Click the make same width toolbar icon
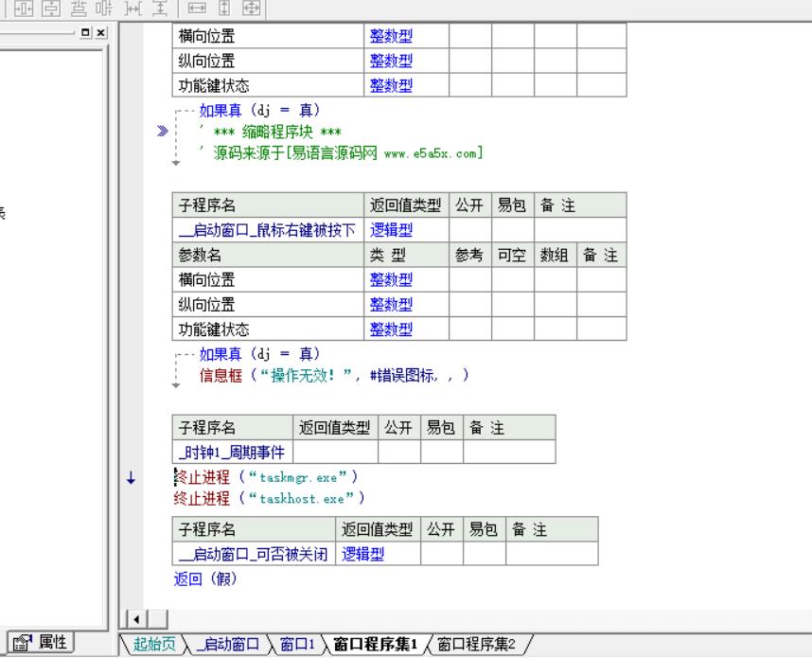 [197, 8]
